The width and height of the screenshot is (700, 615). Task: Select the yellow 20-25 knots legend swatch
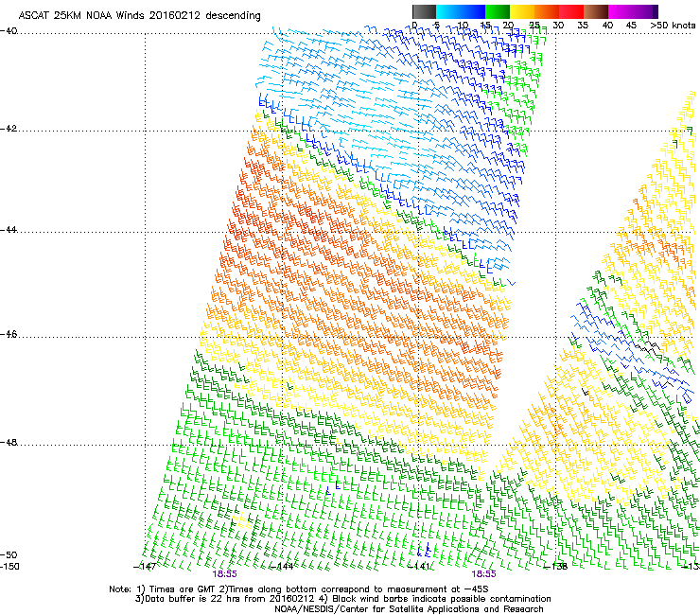(x=522, y=11)
